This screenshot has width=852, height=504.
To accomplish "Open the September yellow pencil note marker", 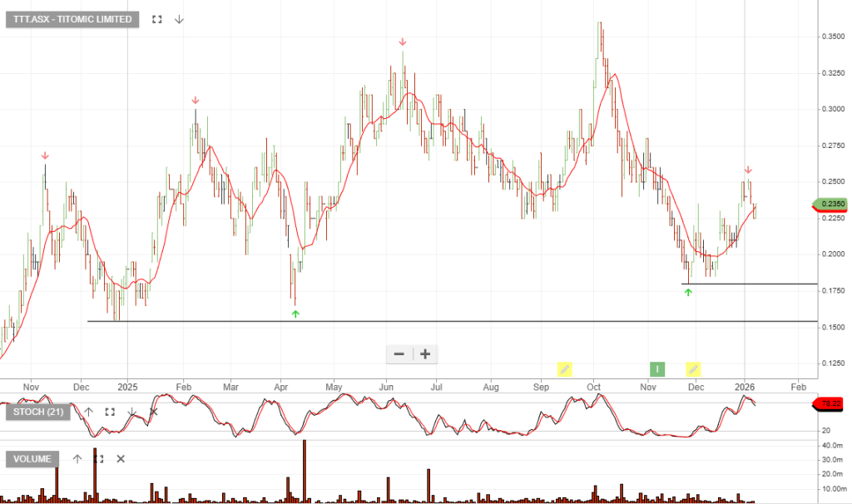I will tap(564, 368).
